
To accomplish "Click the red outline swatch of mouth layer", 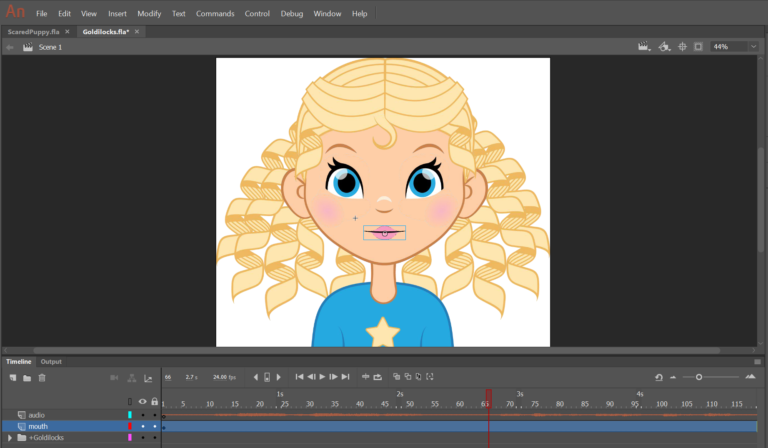I will click(x=130, y=426).
